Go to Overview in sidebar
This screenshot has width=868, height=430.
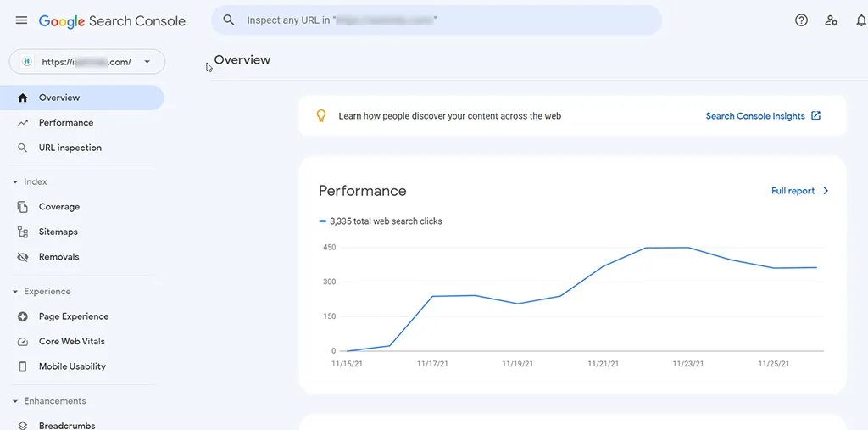pos(82,98)
